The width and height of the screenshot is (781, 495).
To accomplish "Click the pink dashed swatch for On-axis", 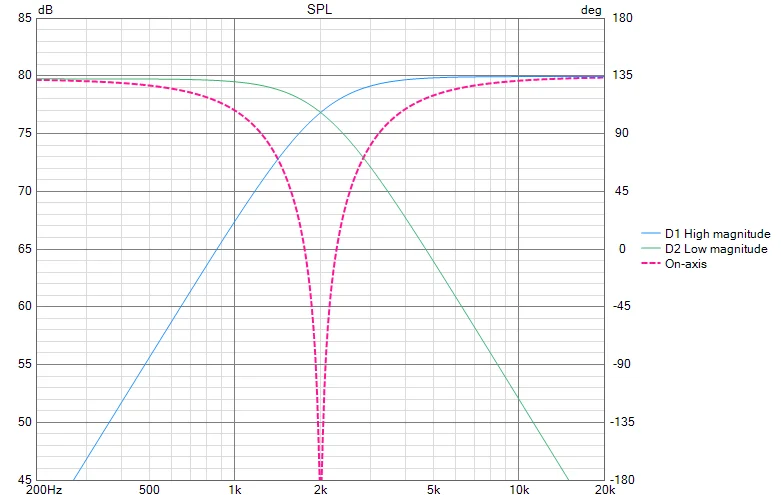I will (x=650, y=264).
